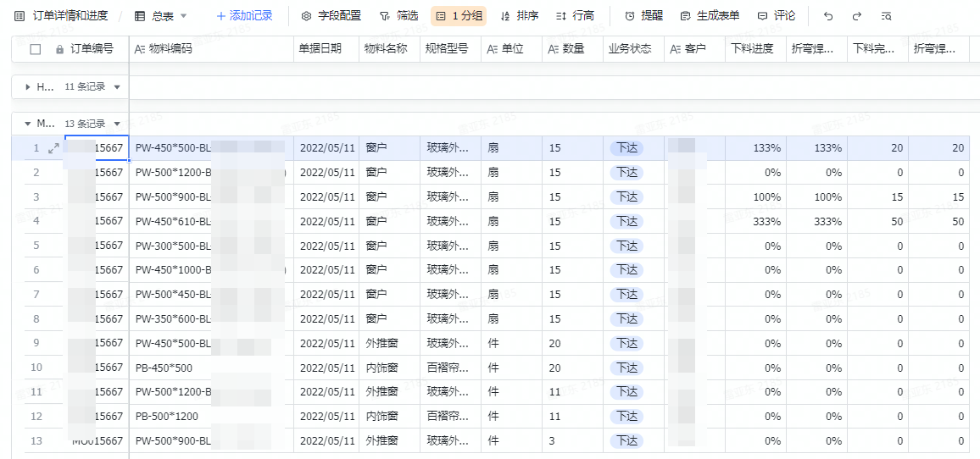The width and height of the screenshot is (980, 459).
Task: Click the 内饰窗 cell in row 12
Action: (x=389, y=416)
